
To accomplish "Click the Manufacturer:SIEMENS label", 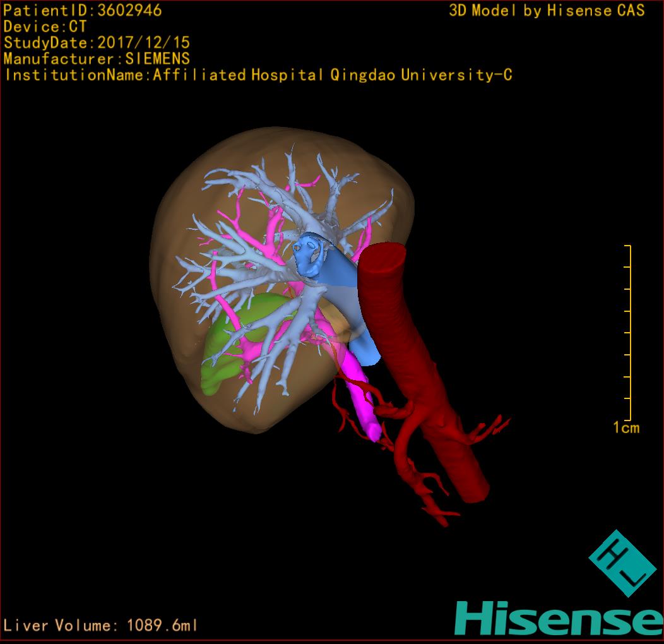I will pyautogui.click(x=97, y=59).
